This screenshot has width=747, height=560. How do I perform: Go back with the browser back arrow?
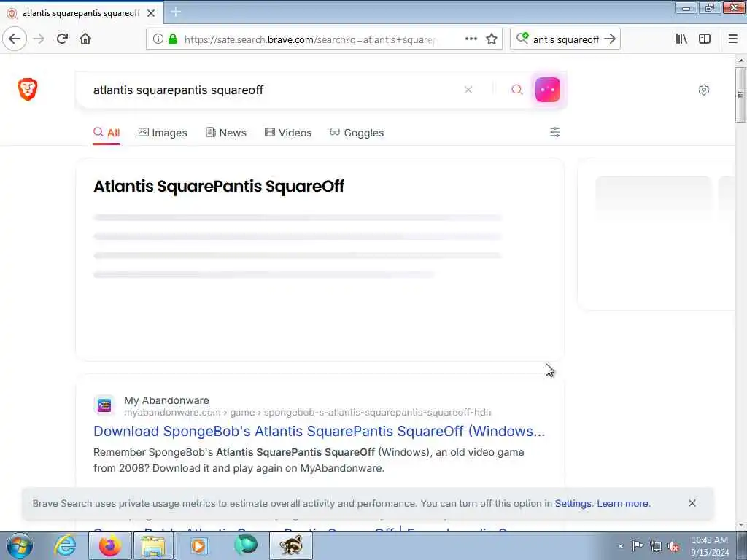click(x=15, y=39)
